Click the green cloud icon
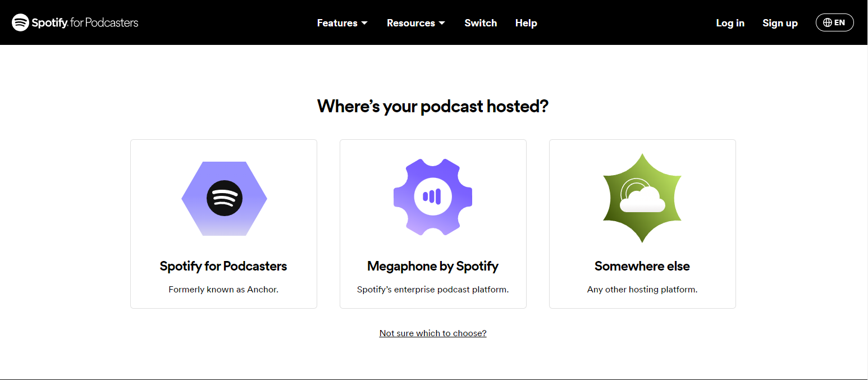The width and height of the screenshot is (868, 380). point(642,198)
